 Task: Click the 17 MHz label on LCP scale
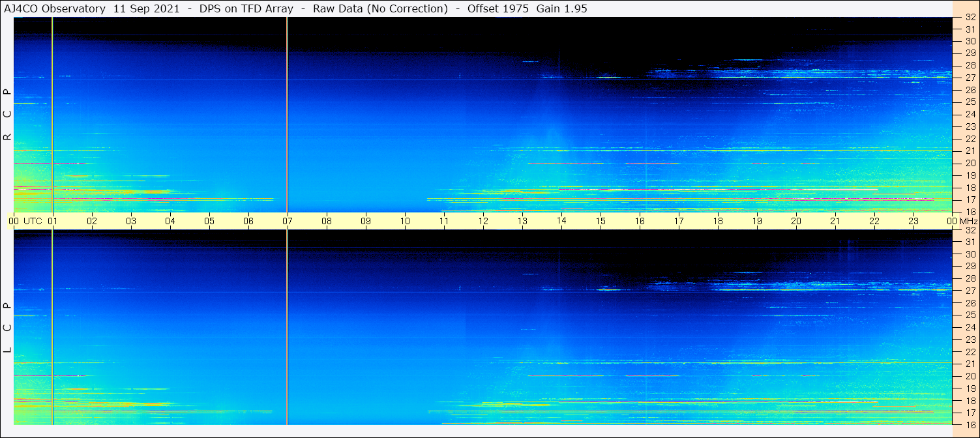point(970,413)
